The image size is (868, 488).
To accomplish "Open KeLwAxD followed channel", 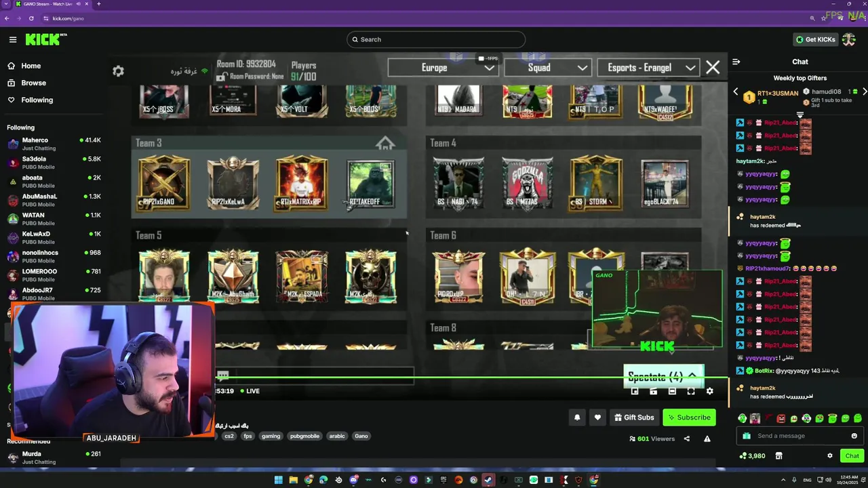I will tap(54, 237).
